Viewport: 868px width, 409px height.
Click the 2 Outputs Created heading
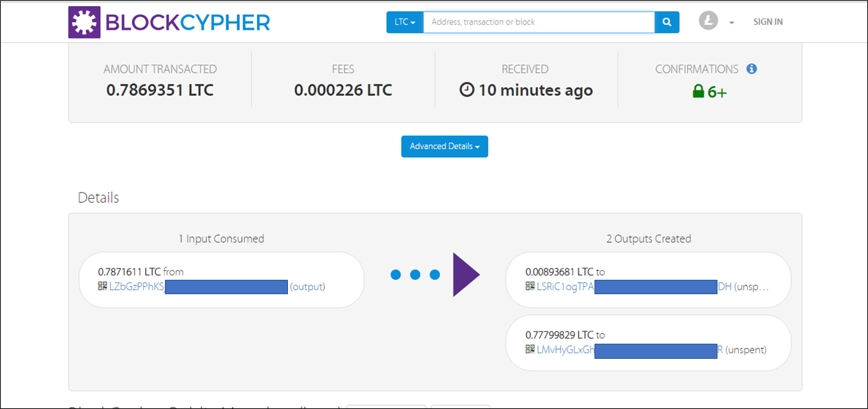[649, 239]
